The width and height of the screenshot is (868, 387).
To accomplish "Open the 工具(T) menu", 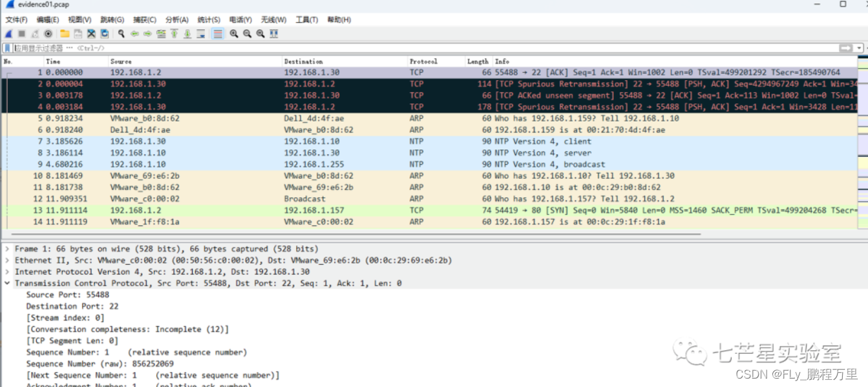I will tap(307, 20).
